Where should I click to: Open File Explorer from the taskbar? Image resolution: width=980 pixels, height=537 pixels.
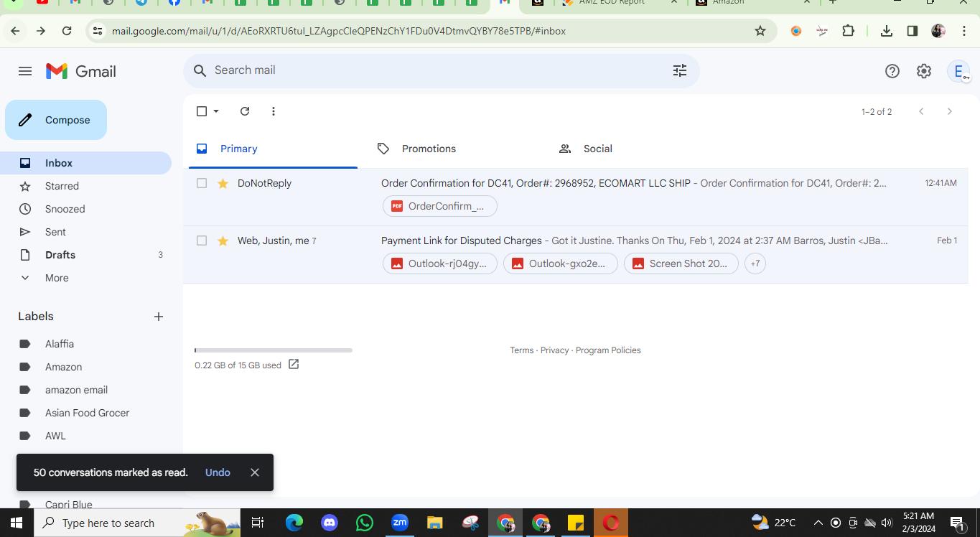tap(435, 523)
